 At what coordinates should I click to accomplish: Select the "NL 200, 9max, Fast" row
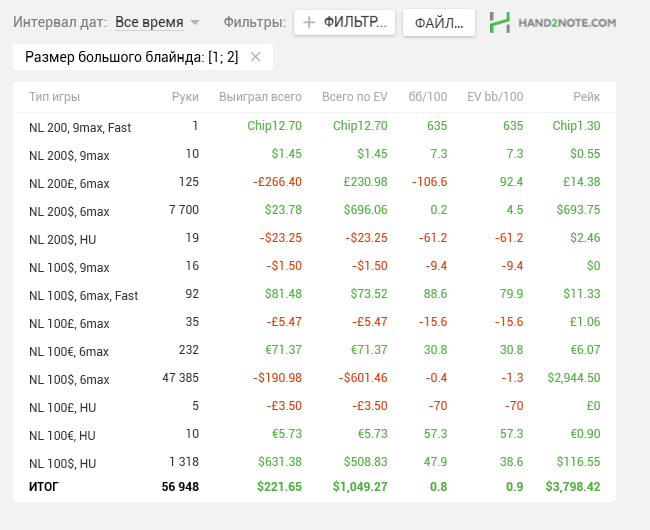pos(80,127)
